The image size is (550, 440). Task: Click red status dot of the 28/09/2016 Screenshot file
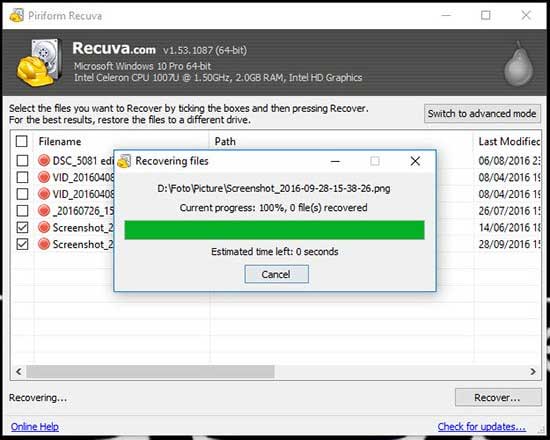[x=44, y=244]
